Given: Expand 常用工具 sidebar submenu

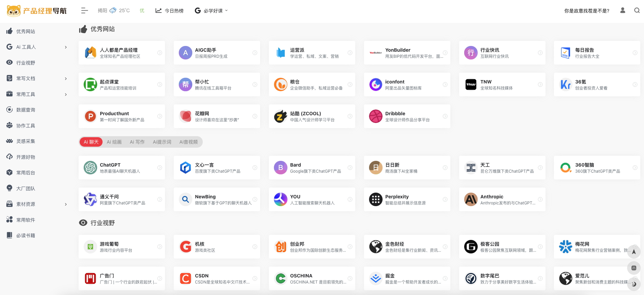Looking at the screenshot, I should 66,95.
